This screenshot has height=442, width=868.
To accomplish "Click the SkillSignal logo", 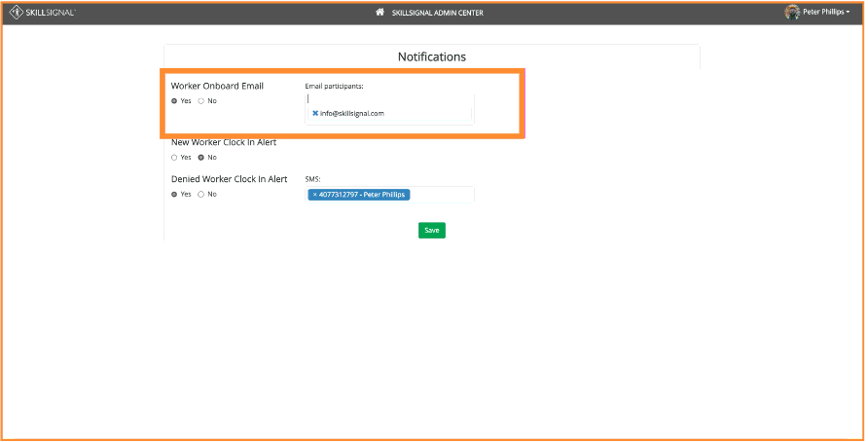I will (x=43, y=13).
